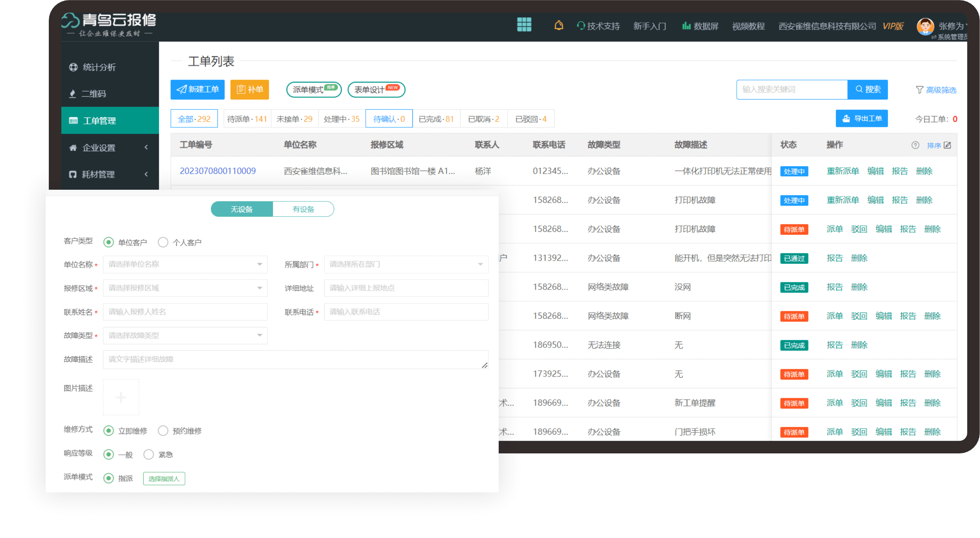Focus 联系姓名 input field
Screen dimensions: 980x538
point(185,312)
